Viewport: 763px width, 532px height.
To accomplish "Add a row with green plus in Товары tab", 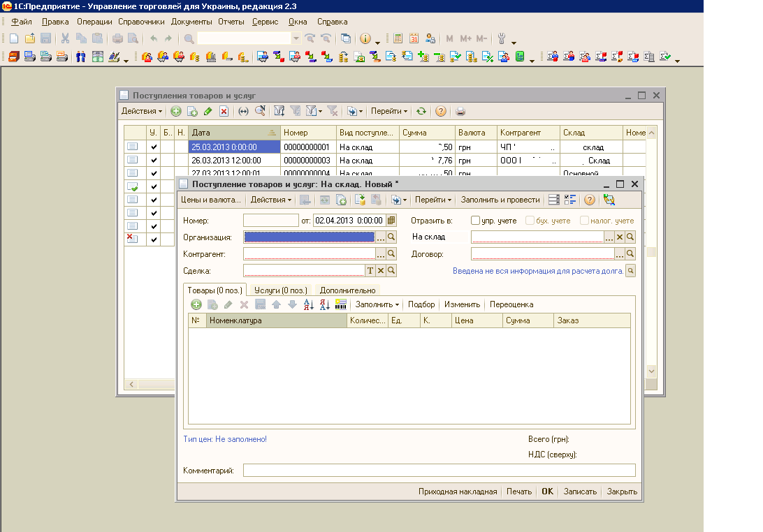I will click(x=196, y=304).
